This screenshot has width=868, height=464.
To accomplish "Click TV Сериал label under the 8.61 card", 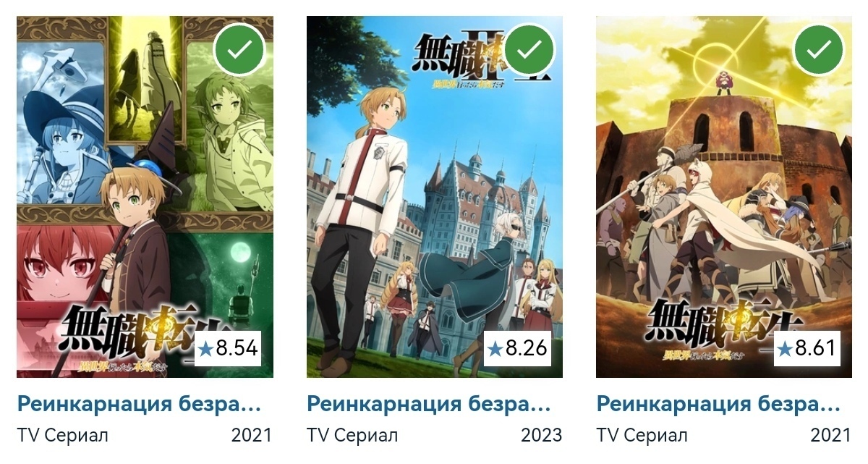I will [x=642, y=436].
